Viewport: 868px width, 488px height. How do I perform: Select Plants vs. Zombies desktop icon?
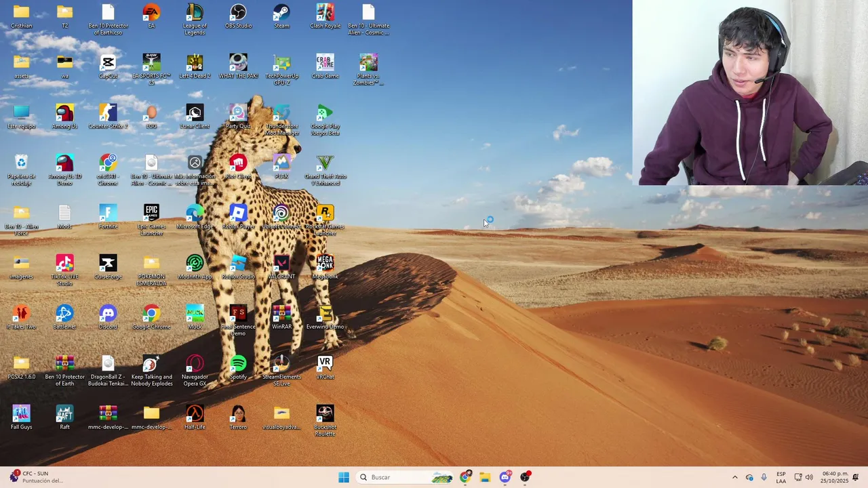[368, 70]
